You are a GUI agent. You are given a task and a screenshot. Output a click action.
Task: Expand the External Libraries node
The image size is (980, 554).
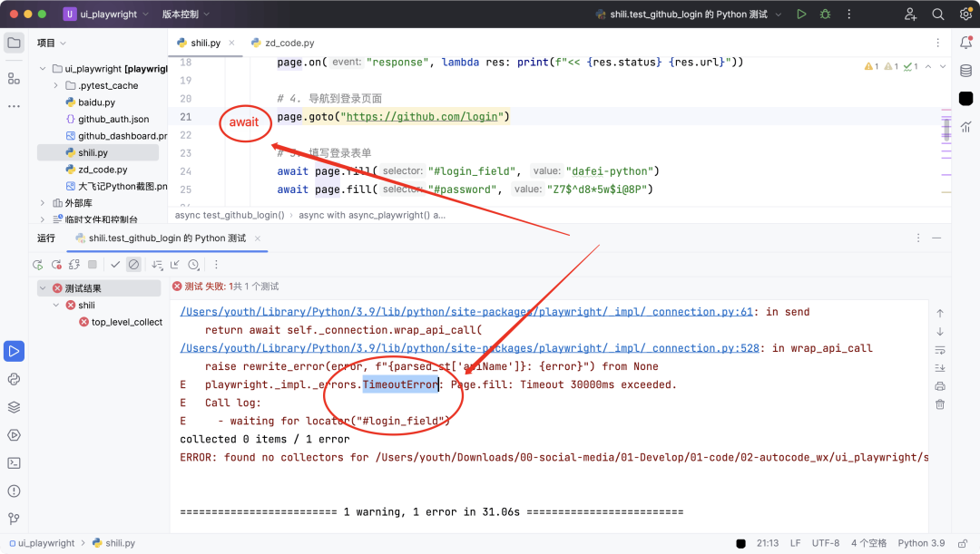[x=43, y=203]
